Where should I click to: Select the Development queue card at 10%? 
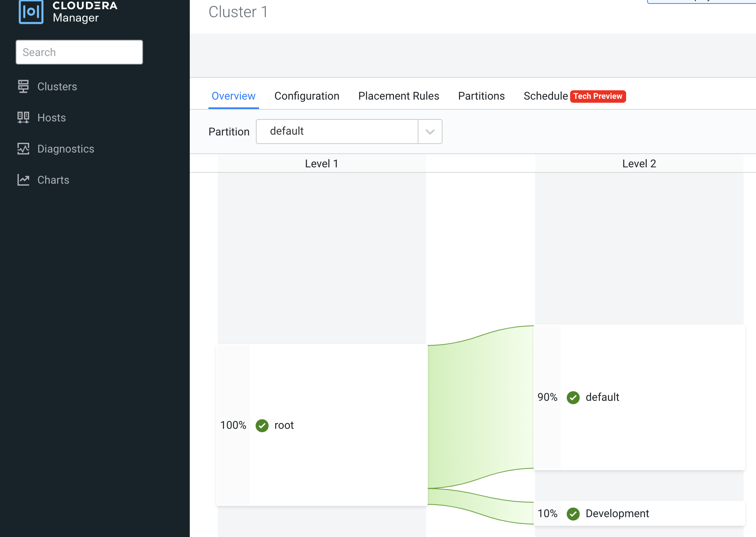point(639,514)
